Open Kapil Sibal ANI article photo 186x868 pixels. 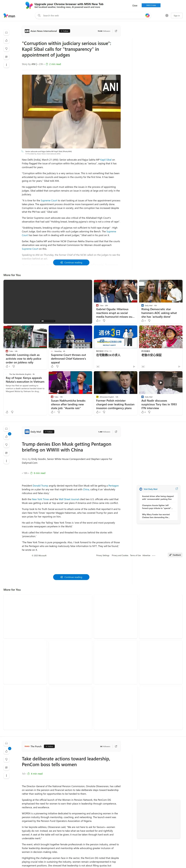[71, 112]
